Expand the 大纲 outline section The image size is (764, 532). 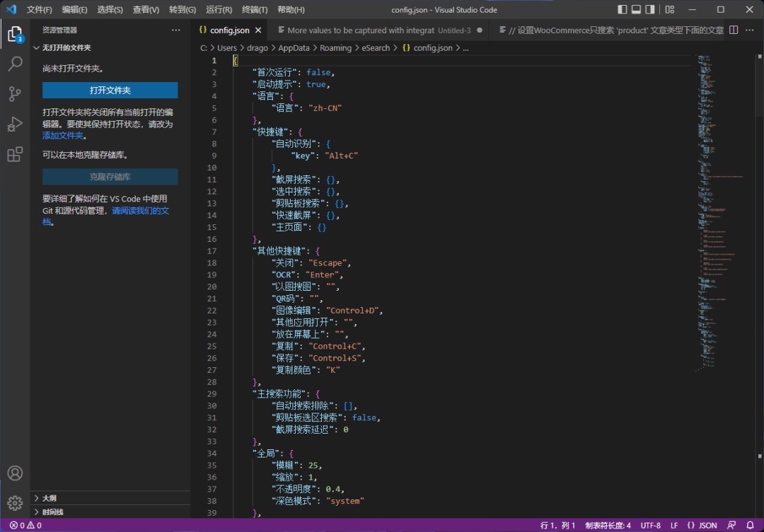tap(50, 498)
